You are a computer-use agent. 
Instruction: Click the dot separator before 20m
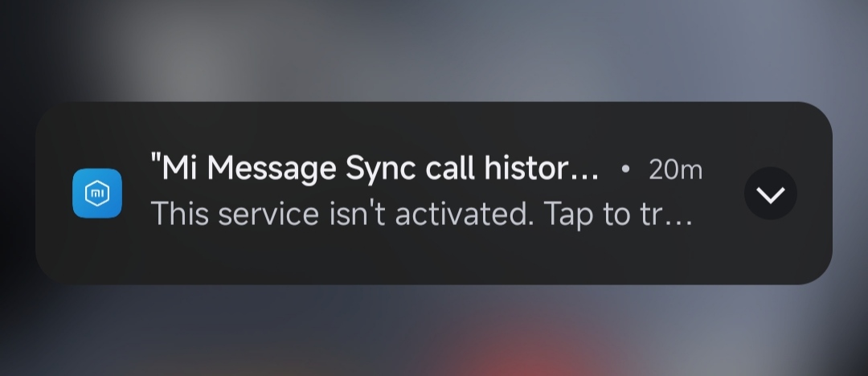tap(625, 169)
